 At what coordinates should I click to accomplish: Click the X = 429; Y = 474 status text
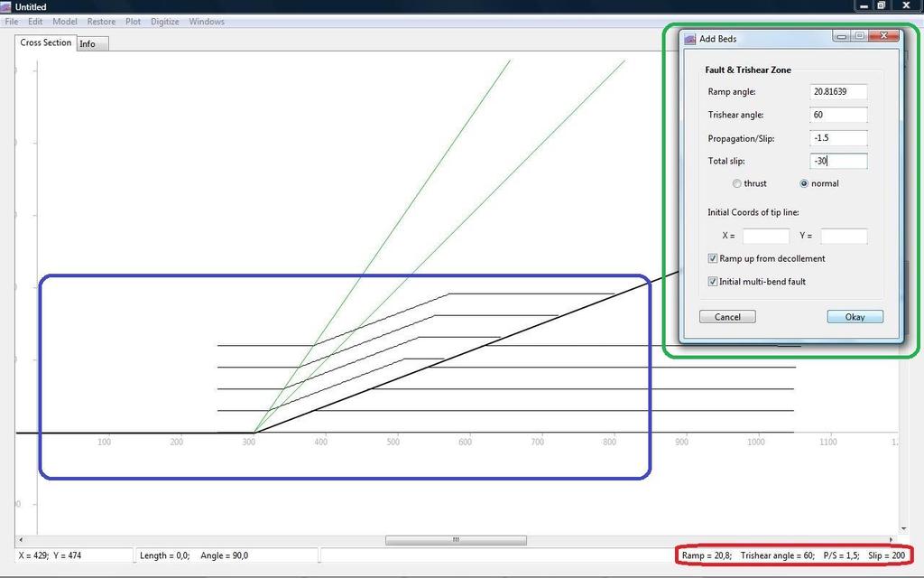51,555
